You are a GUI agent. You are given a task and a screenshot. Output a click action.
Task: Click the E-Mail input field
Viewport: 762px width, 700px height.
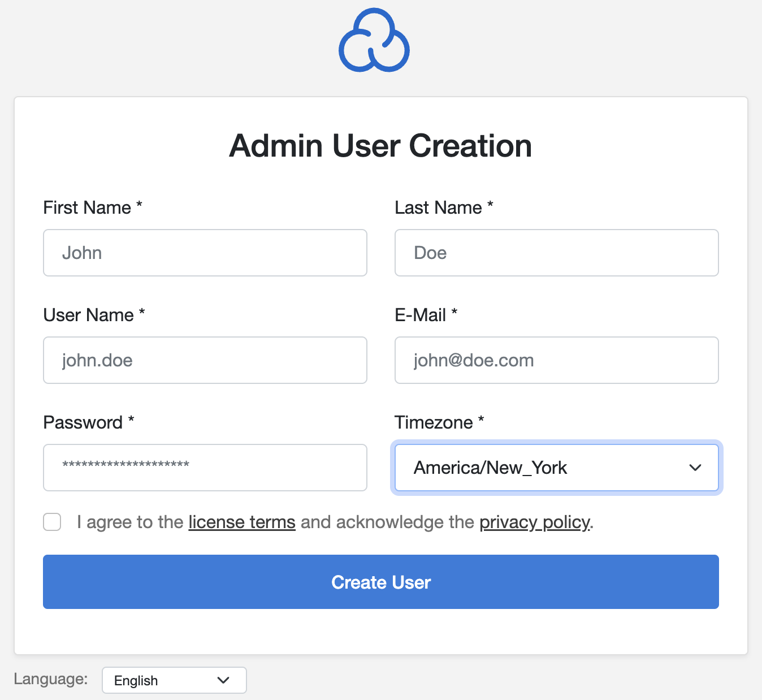tap(556, 360)
